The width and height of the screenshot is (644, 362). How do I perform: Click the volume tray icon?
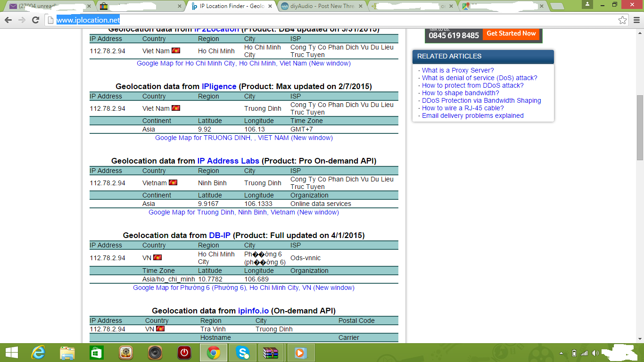point(595,353)
